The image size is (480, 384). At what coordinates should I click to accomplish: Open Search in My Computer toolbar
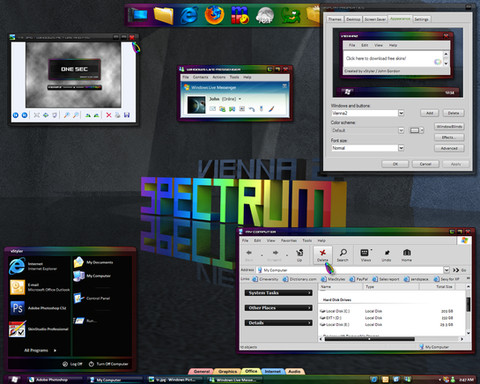click(343, 255)
